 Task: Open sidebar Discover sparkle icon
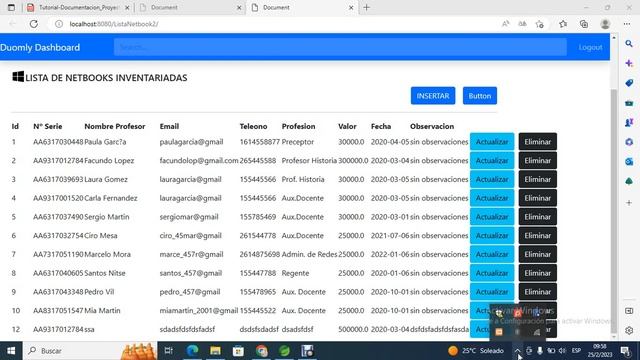click(x=629, y=63)
